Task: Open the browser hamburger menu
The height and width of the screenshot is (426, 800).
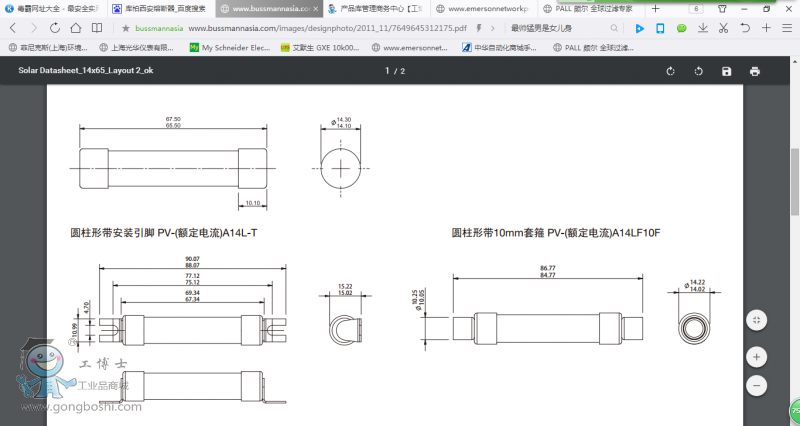Action: click(785, 28)
